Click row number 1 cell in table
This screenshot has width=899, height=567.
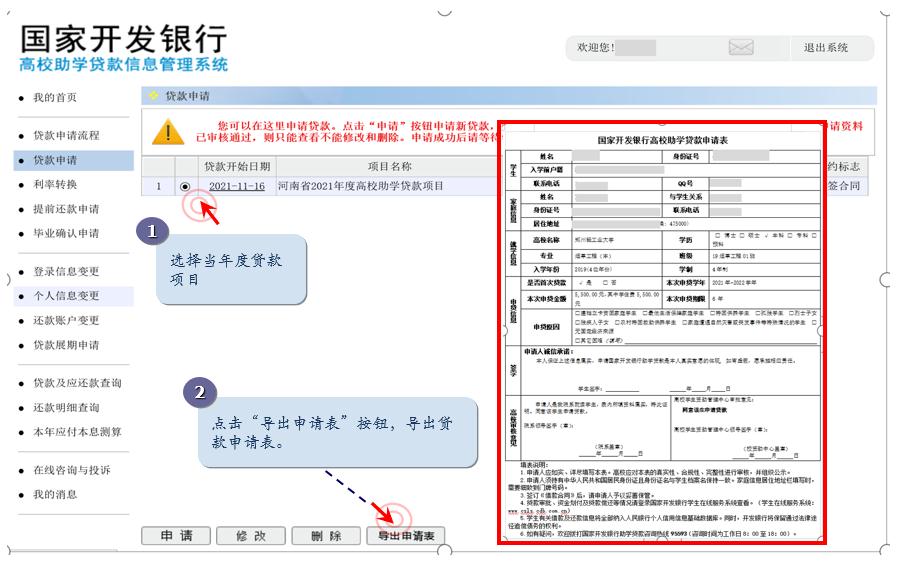coord(158,186)
